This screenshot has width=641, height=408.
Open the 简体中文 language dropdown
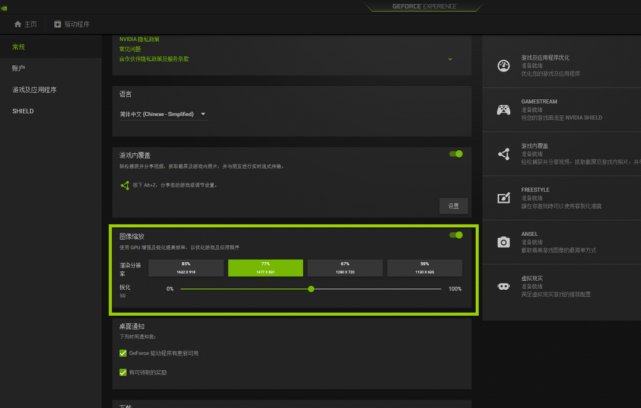(x=163, y=114)
